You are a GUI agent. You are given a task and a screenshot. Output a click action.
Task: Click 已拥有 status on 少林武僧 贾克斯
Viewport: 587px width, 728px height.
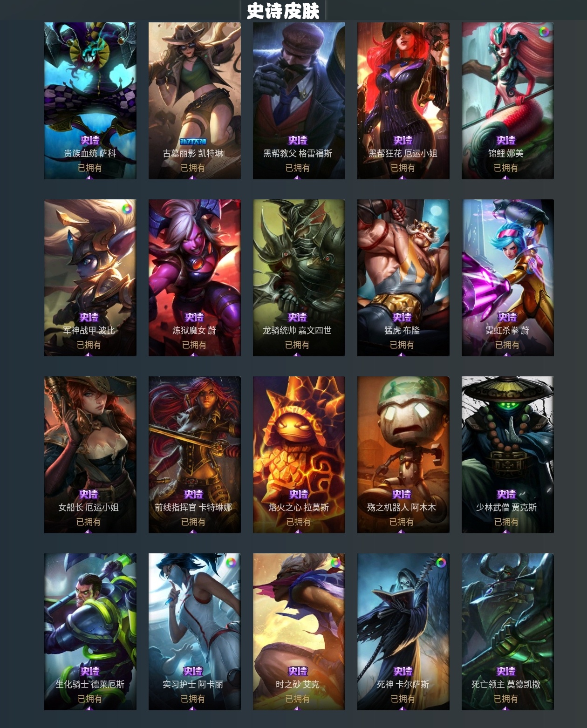506,522
